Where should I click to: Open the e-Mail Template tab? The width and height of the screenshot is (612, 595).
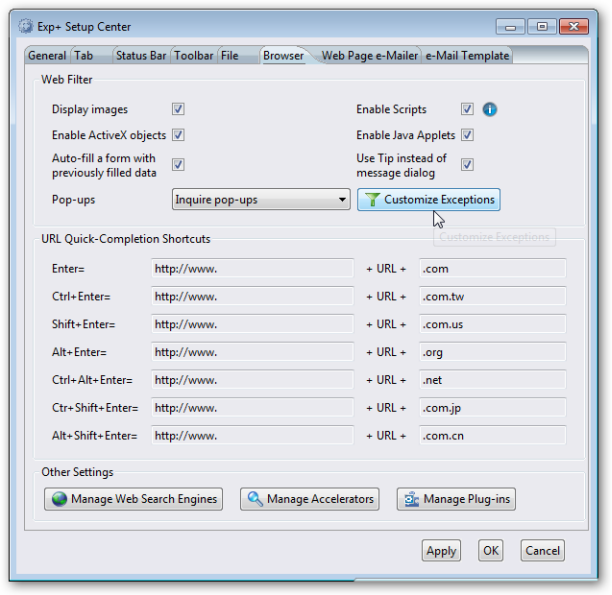click(467, 56)
